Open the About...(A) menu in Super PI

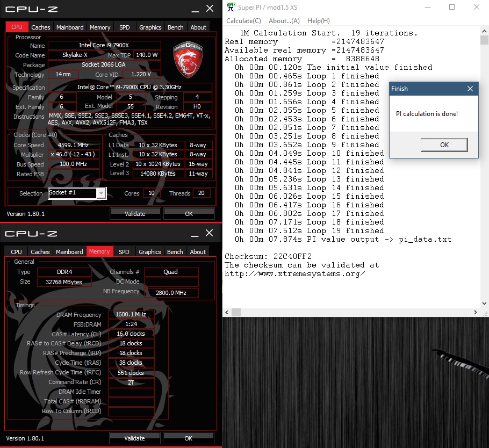284,20
